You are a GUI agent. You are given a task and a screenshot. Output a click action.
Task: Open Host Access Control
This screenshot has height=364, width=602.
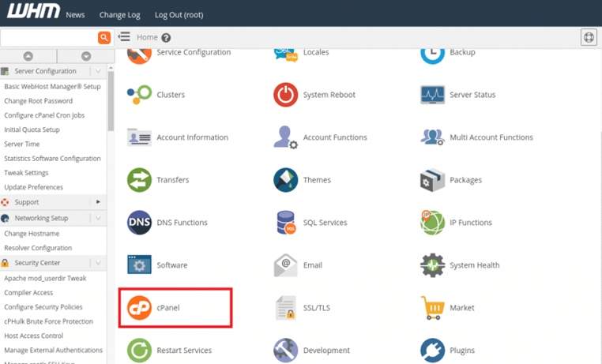pos(33,336)
